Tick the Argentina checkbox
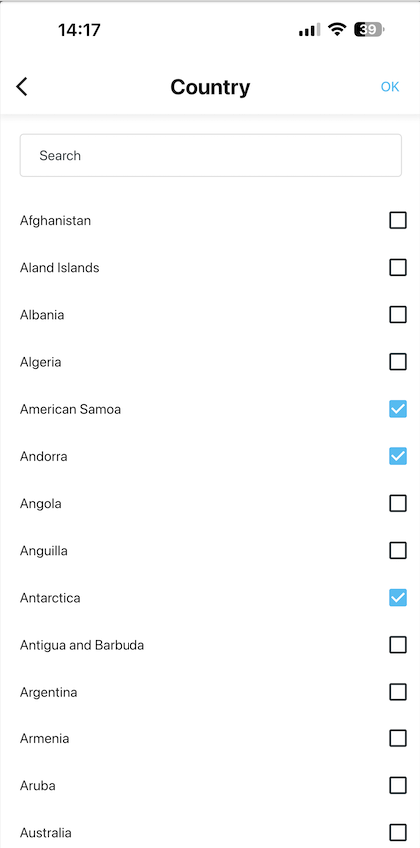This screenshot has width=420, height=848. 398,692
